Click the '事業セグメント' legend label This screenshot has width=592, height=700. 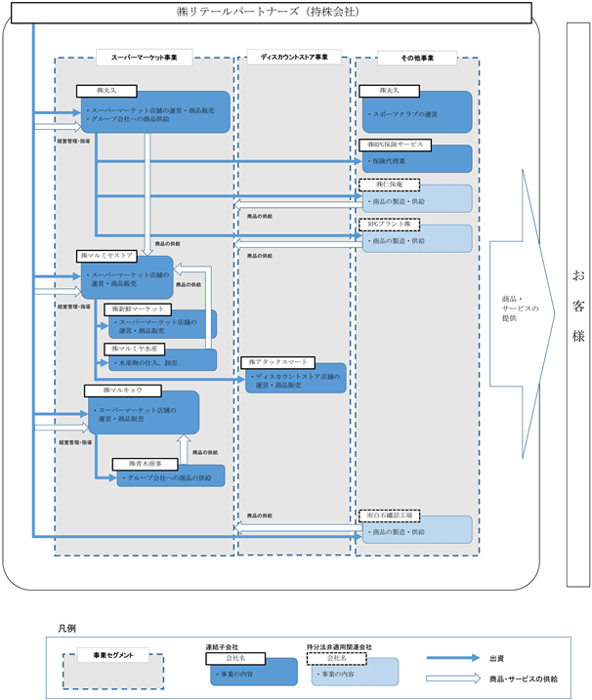point(113,655)
